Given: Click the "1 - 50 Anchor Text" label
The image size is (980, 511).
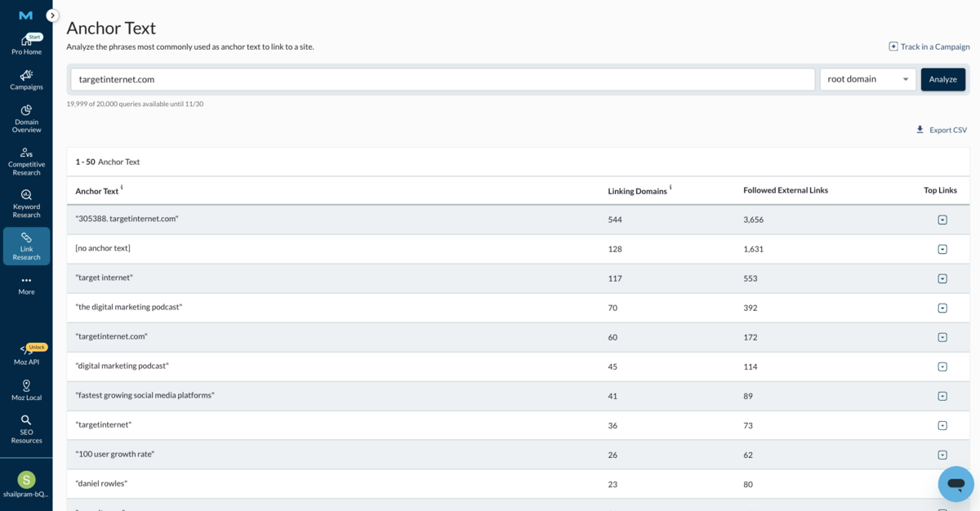Looking at the screenshot, I should 108,162.
